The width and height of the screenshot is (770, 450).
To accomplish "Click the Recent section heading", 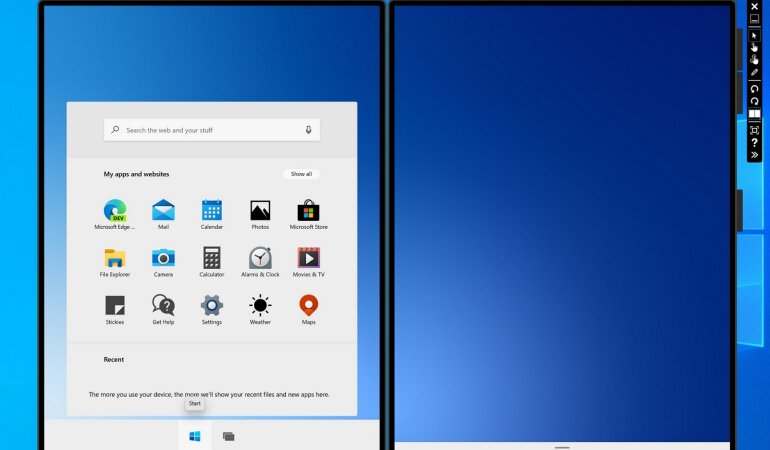I will pos(113,360).
